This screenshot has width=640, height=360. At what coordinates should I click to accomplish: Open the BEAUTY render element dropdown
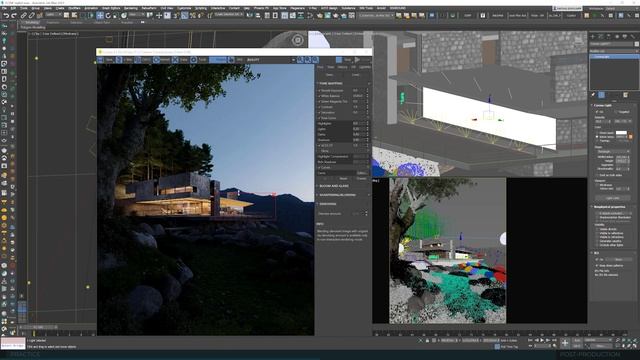pyautogui.click(x=271, y=60)
